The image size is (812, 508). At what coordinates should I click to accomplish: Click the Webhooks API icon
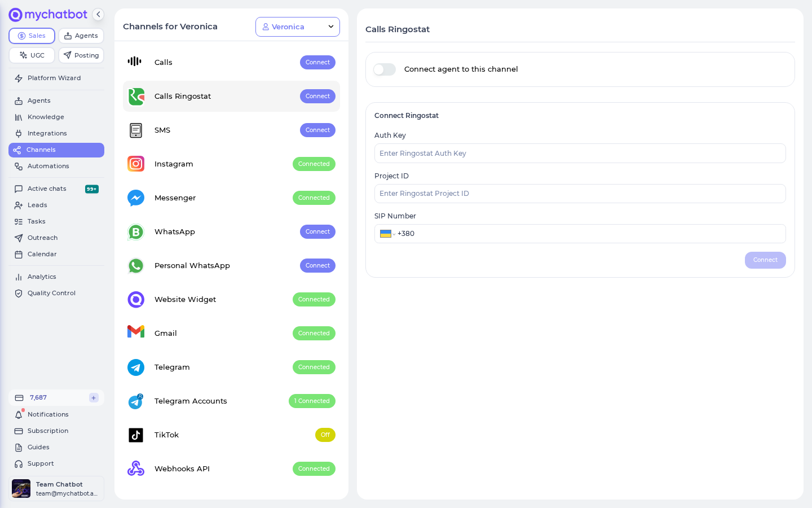(x=136, y=468)
